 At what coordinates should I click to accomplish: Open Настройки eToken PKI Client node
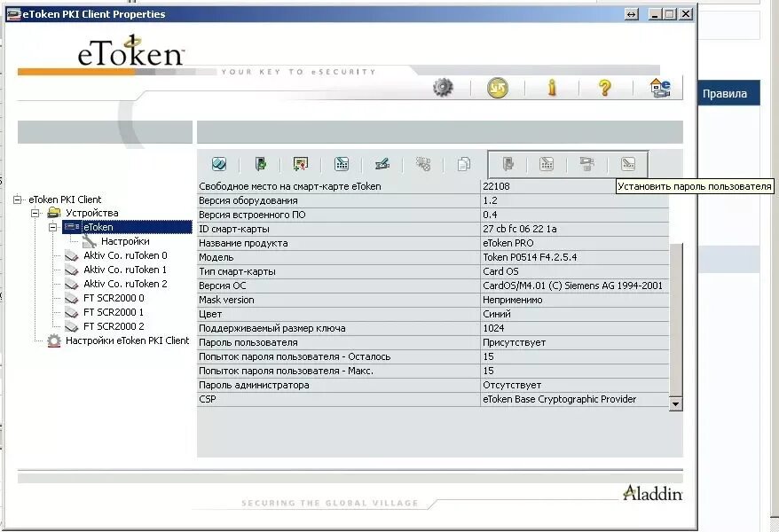pyautogui.click(x=127, y=341)
